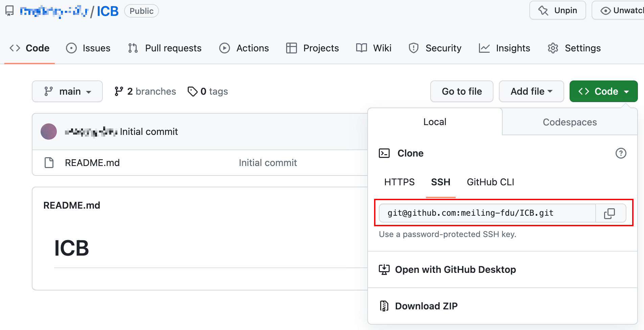Open with GitHub Desktop
644x330 pixels.
(503, 269)
